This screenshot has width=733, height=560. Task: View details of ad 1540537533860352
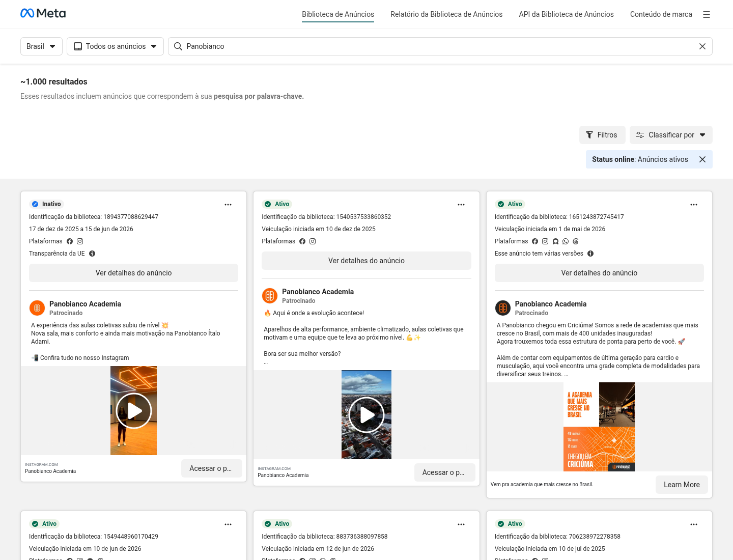pyautogui.click(x=366, y=261)
